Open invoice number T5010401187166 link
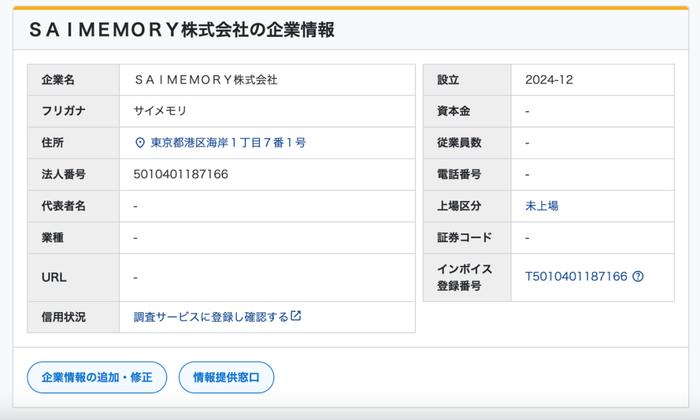This screenshot has height=420, width=700. coord(576,276)
